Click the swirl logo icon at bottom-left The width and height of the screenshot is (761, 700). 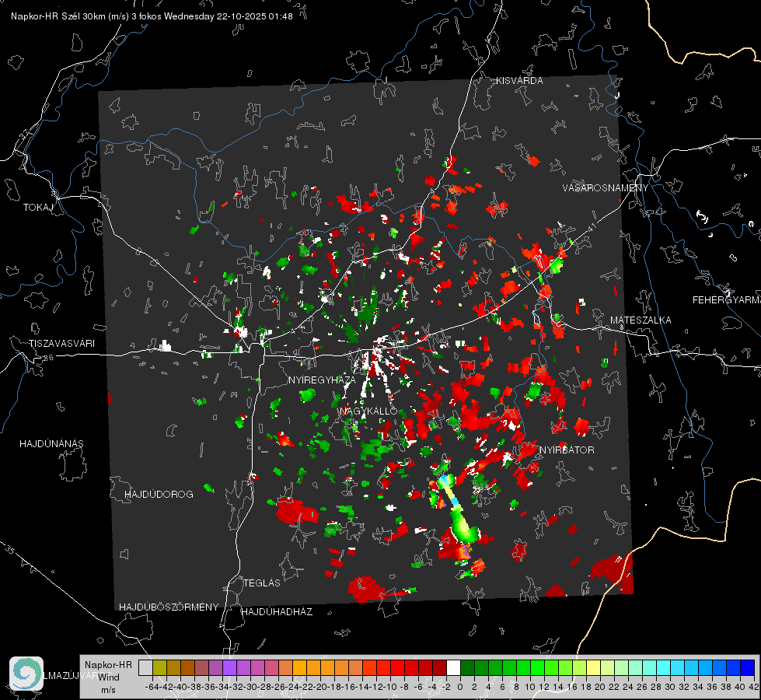(26, 674)
